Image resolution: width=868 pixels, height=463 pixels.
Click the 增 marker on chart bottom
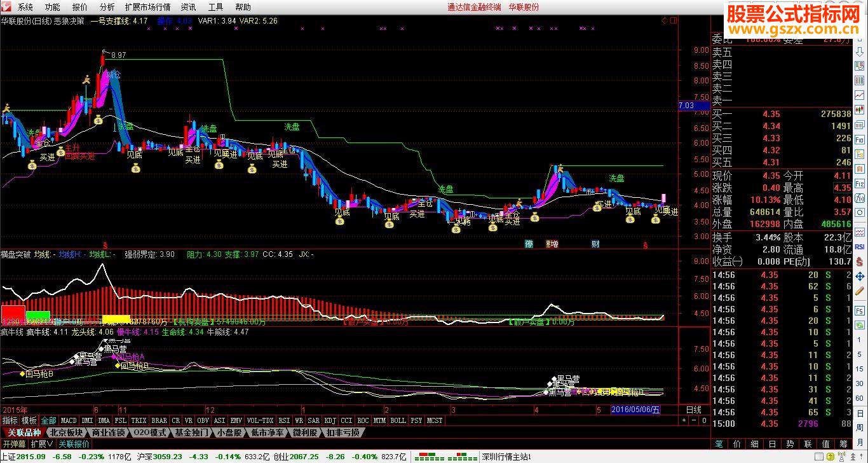pyautogui.click(x=555, y=244)
